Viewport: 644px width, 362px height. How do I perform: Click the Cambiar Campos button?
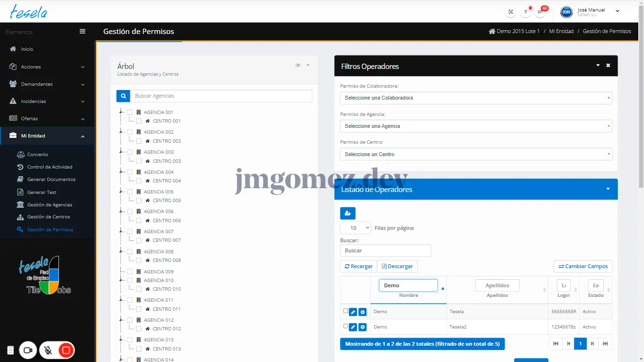[583, 266]
